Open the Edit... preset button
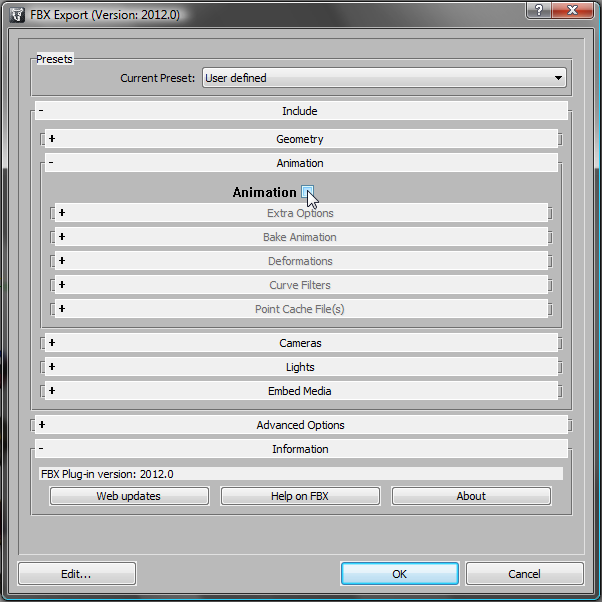Image resolution: width=602 pixels, height=602 pixels. (77, 574)
